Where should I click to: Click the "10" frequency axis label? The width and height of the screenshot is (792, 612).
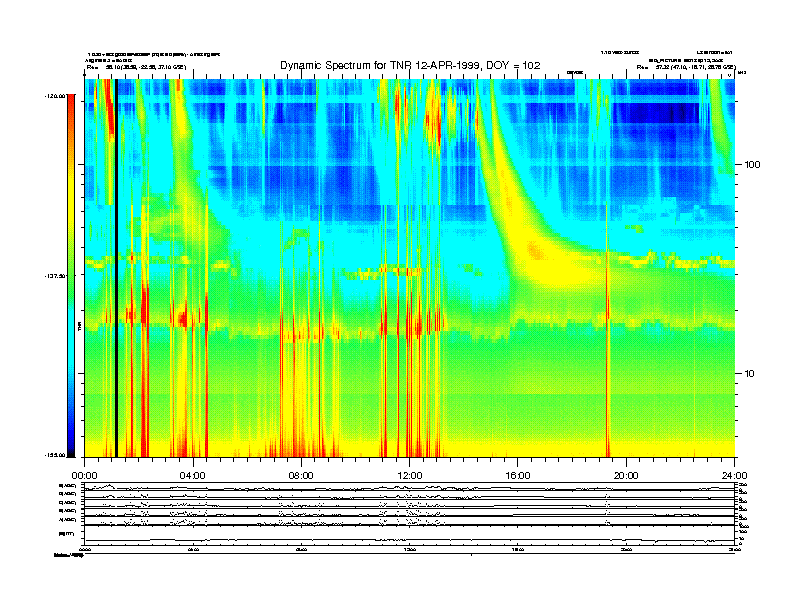pos(750,374)
